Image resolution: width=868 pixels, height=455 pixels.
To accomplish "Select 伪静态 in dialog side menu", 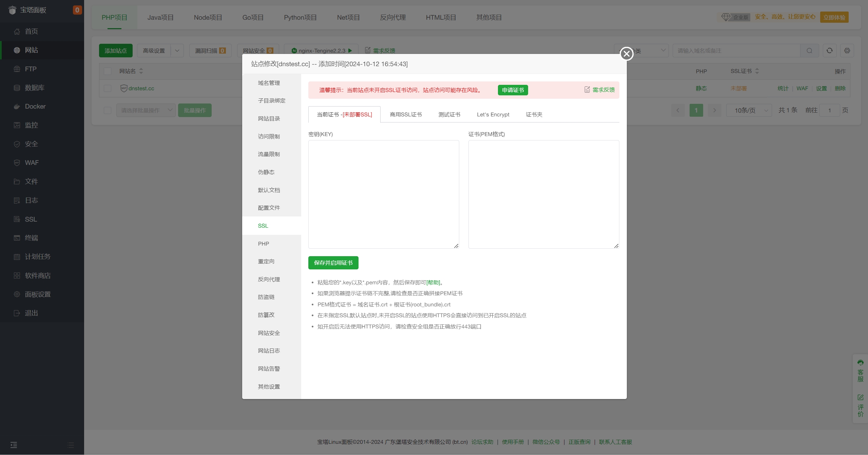I will tap(266, 172).
